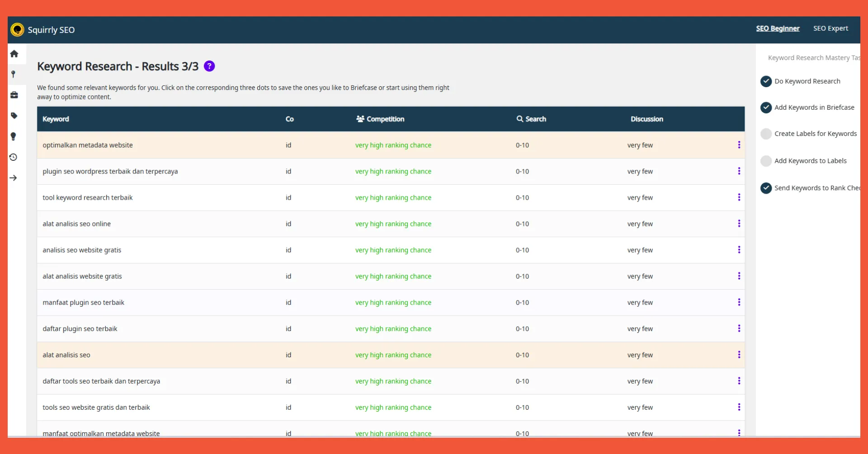
Task: Open the Briefcase icon in sidebar
Action: pos(14,95)
